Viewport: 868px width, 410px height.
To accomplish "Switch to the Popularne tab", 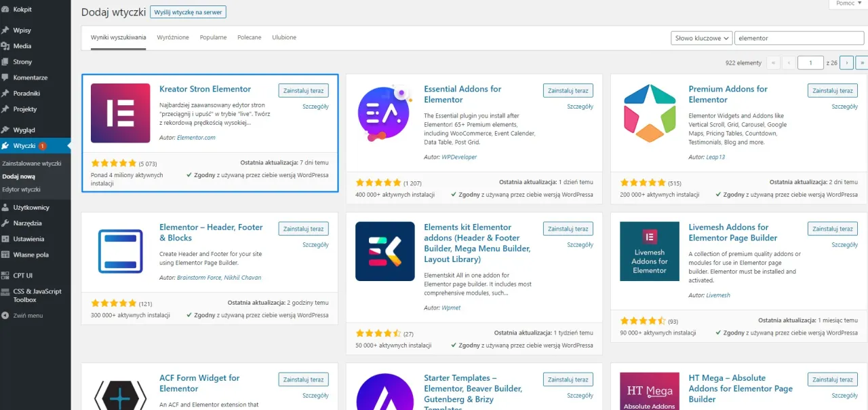I will tap(213, 37).
